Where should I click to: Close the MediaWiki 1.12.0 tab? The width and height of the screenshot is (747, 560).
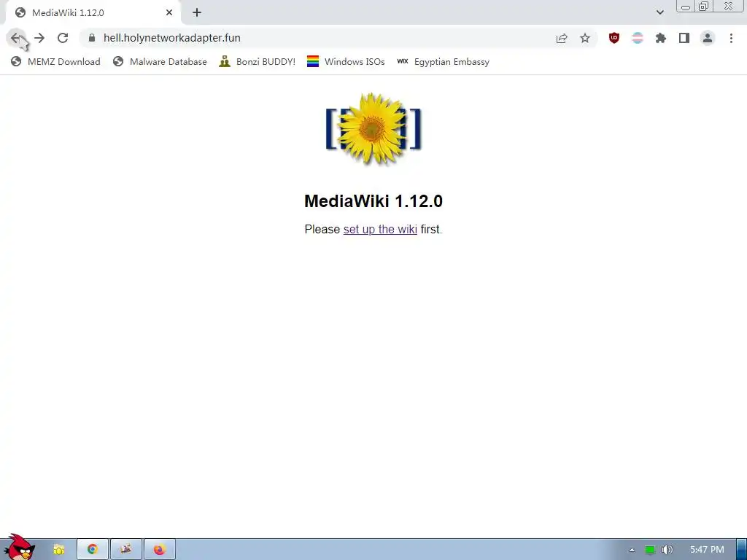(169, 12)
